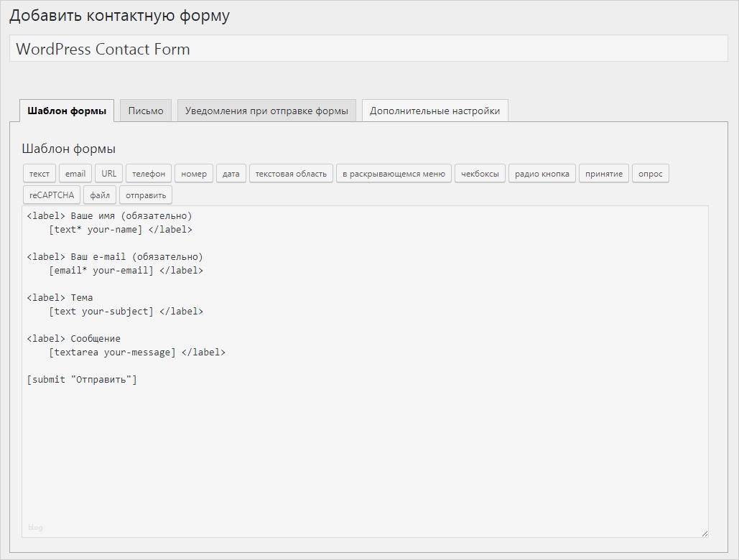Viewport: 739px width, 560px height.
Task: Add a 'телефон' field tag
Action: coord(149,173)
